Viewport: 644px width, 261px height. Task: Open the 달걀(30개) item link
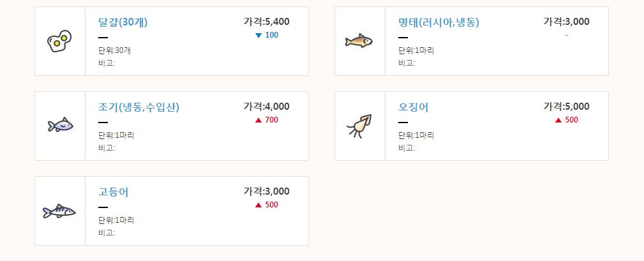[123, 22]
